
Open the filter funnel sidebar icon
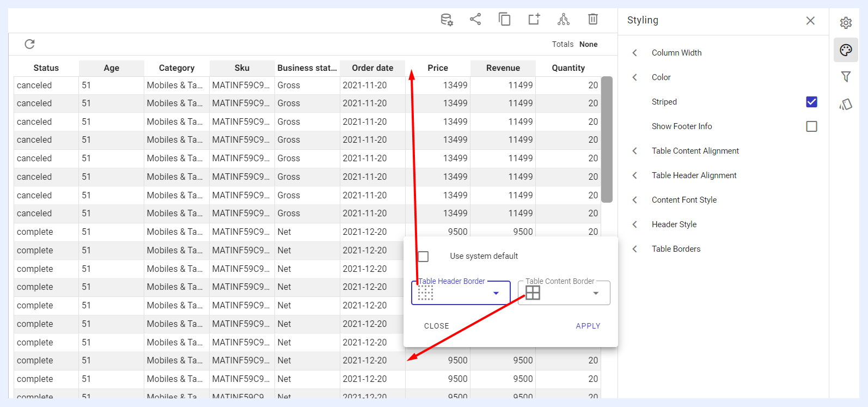click(846, 77)
